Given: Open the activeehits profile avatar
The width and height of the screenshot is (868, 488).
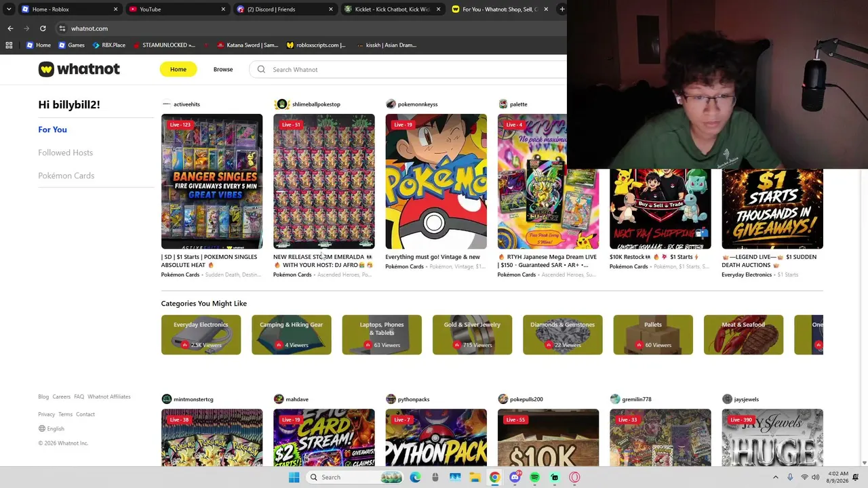Looking at the screenshot, I should point(166,104).
